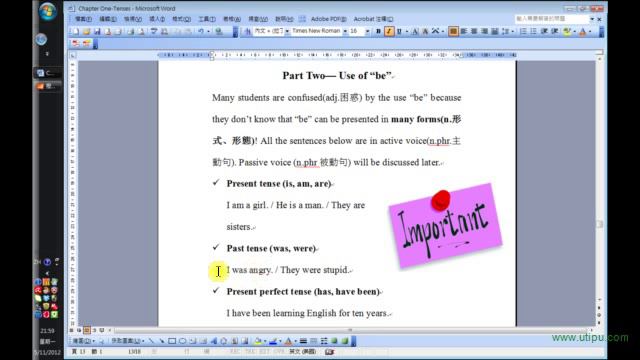This screenshot has height=360, width=640.
Task: Toggle Bold formatting
Action: click(378, 31)
